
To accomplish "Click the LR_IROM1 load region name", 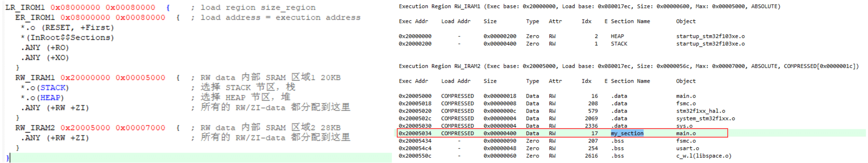I will (25, 7).
